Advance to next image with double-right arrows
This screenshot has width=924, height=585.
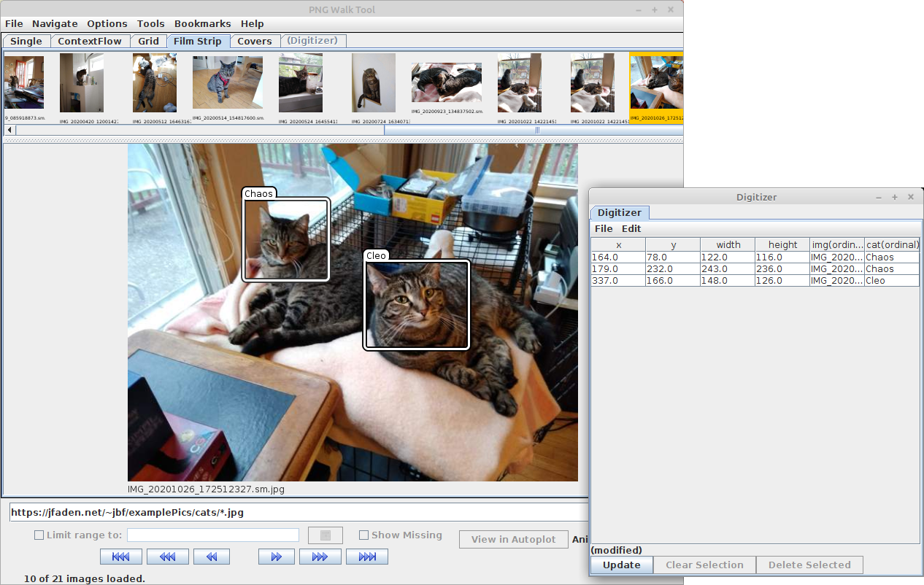click(277, 557)
